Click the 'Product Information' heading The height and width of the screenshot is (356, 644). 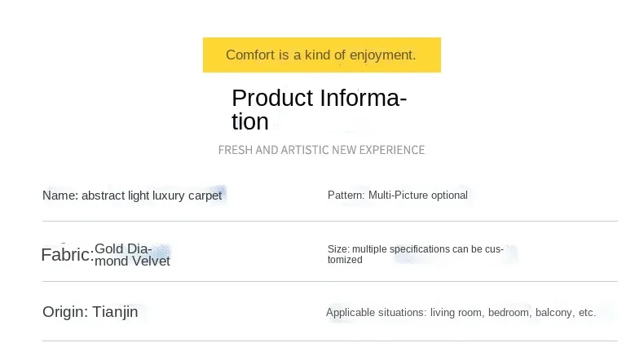319,110
